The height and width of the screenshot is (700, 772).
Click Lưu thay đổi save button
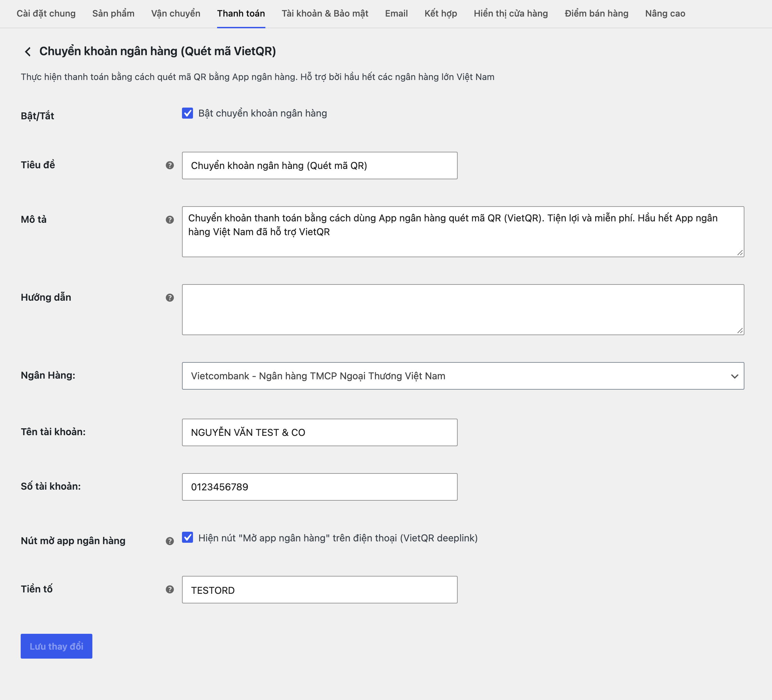[56, 646]
